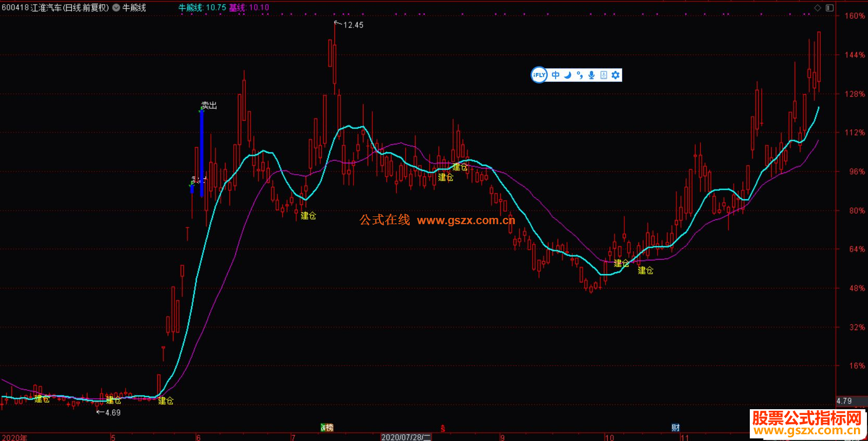Open iFLY input settings gear
Image resolution: width=868 pixels, height=441 pixels.
pos(615,75)
